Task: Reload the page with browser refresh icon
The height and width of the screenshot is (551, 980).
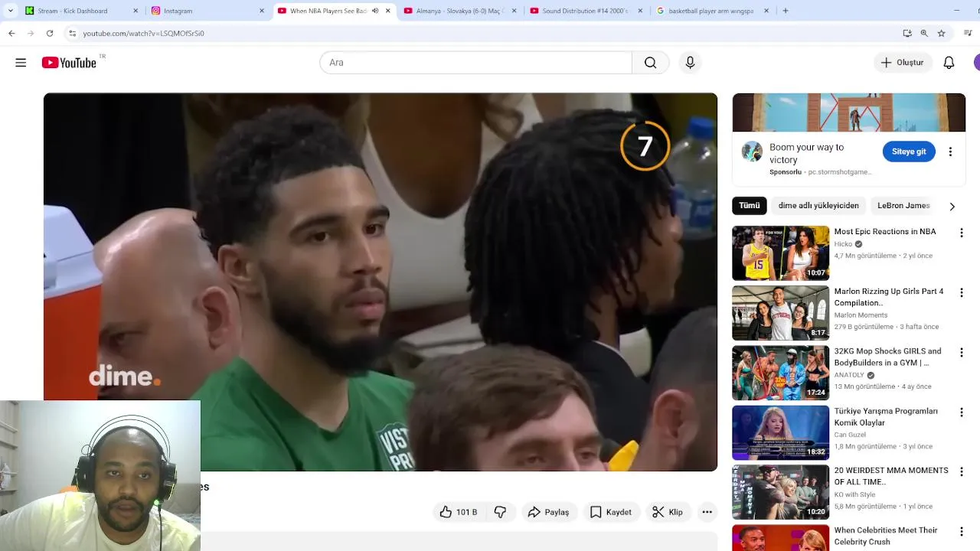Action: point(50,33)
